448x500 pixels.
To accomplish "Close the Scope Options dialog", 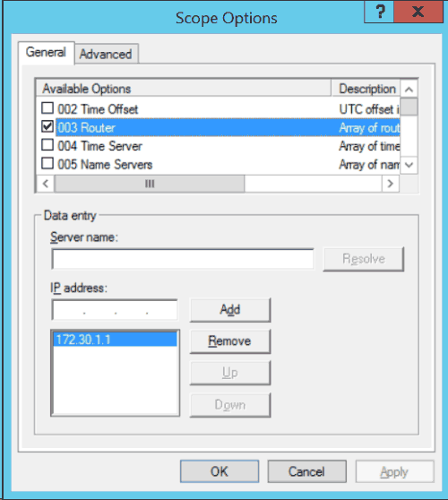I will pos(418,12).
